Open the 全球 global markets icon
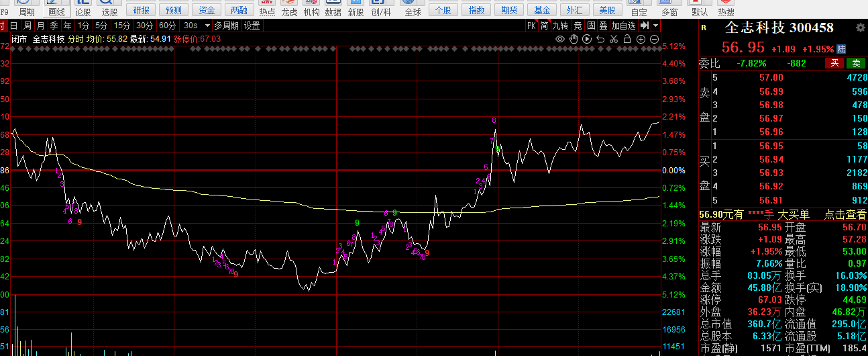This screenshot has height=356, width=868. (413, 8)
